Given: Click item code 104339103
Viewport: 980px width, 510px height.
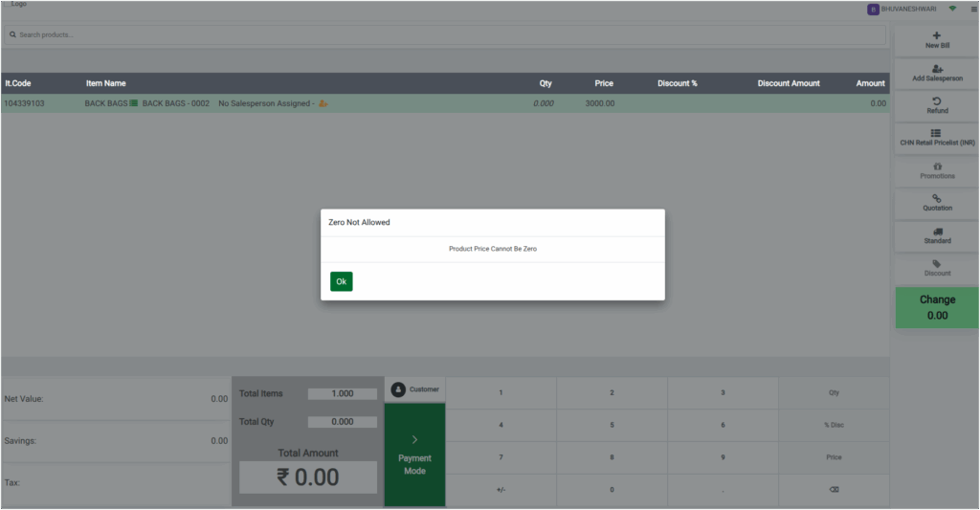Looking at the screenshot, I should [x=24, y=103].
